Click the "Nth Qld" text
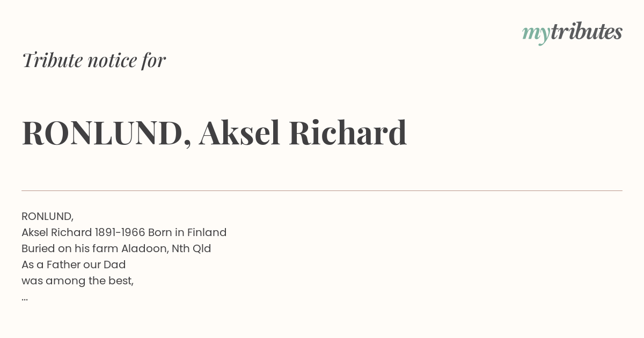 191,248
